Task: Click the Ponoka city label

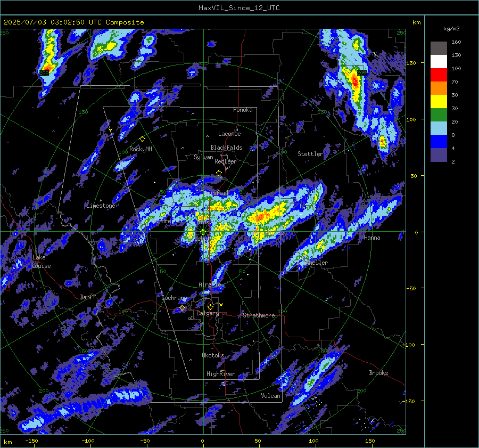Action: pos(243,110)
